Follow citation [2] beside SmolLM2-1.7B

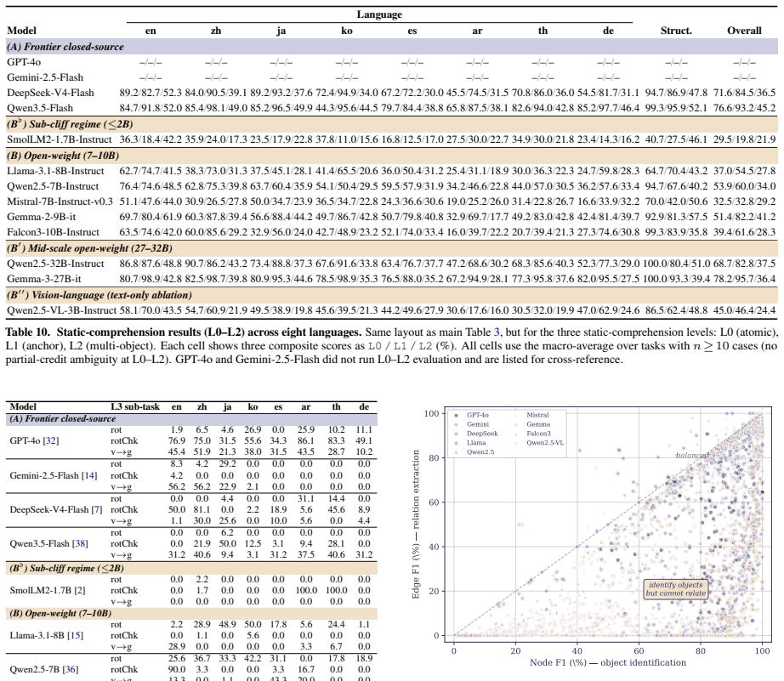pyautogui.click(x=79, y=591)
